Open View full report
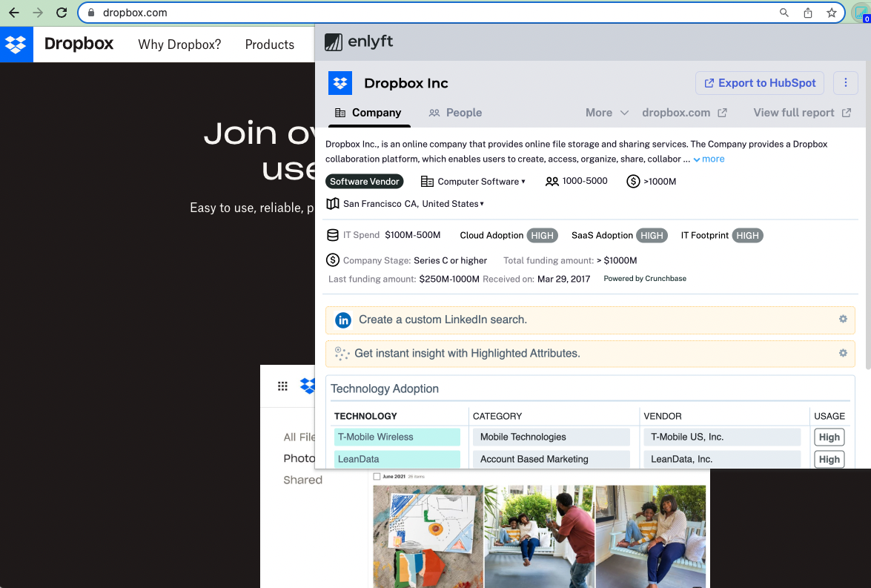Screen dimensions: 871x588 pos(795,112)
